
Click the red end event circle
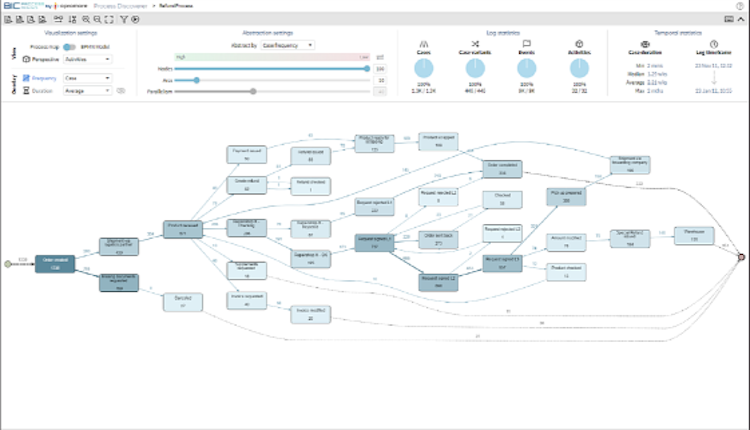point(741,257)
